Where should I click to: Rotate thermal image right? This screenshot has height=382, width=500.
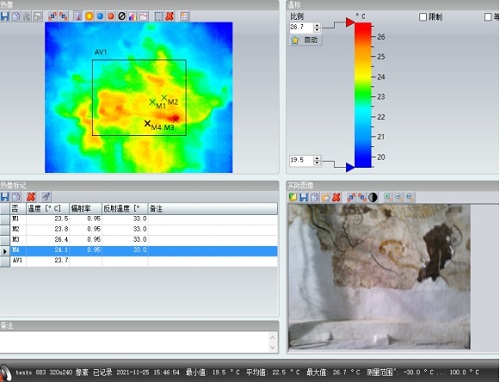[63, 16]
